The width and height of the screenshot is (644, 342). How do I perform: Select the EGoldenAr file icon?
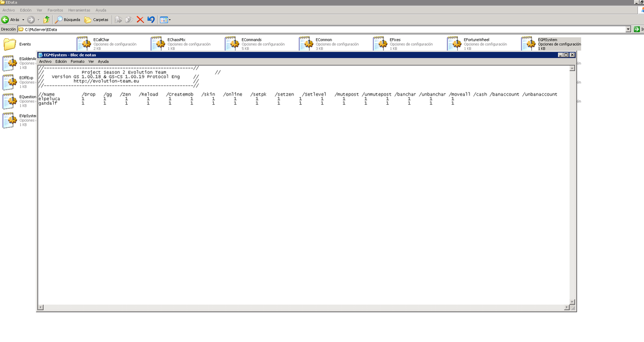[10, 63]
